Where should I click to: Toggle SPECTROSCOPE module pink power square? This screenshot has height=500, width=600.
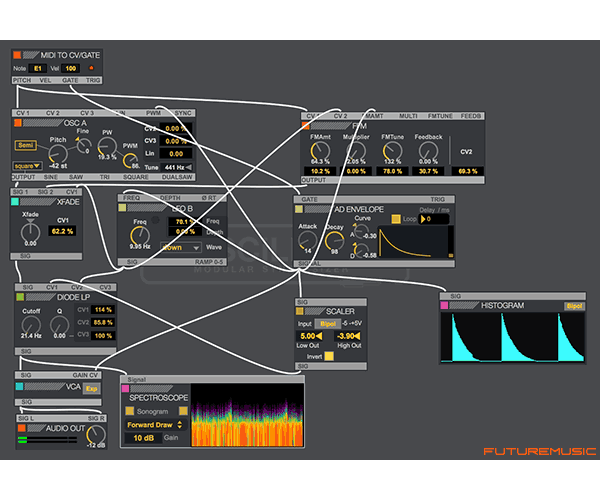coord(125,389)
